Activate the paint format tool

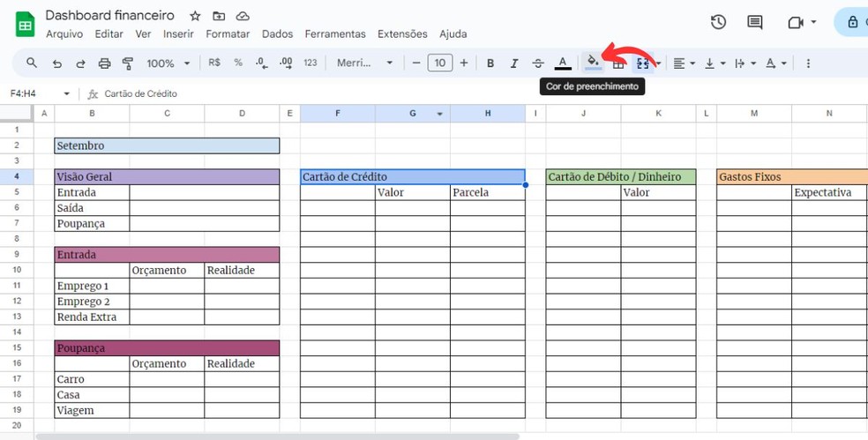[128, 63]
